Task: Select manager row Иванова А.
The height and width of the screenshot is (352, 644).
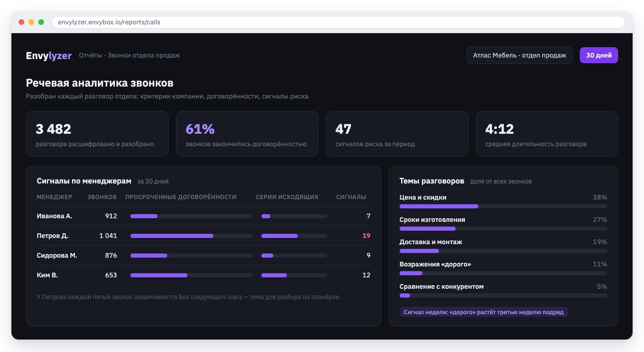Action: point(203,216)
